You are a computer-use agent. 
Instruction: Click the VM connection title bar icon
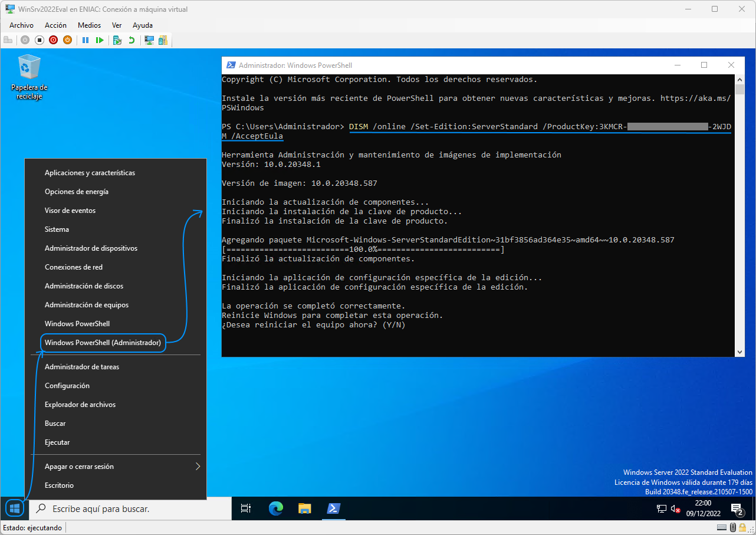point(10,9)
